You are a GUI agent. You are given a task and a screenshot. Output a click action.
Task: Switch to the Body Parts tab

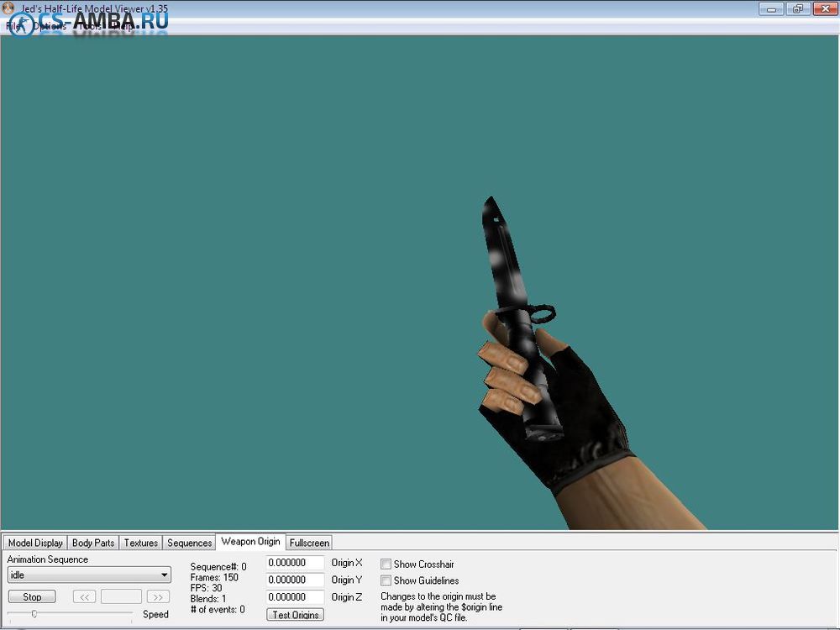click(93, 543)
